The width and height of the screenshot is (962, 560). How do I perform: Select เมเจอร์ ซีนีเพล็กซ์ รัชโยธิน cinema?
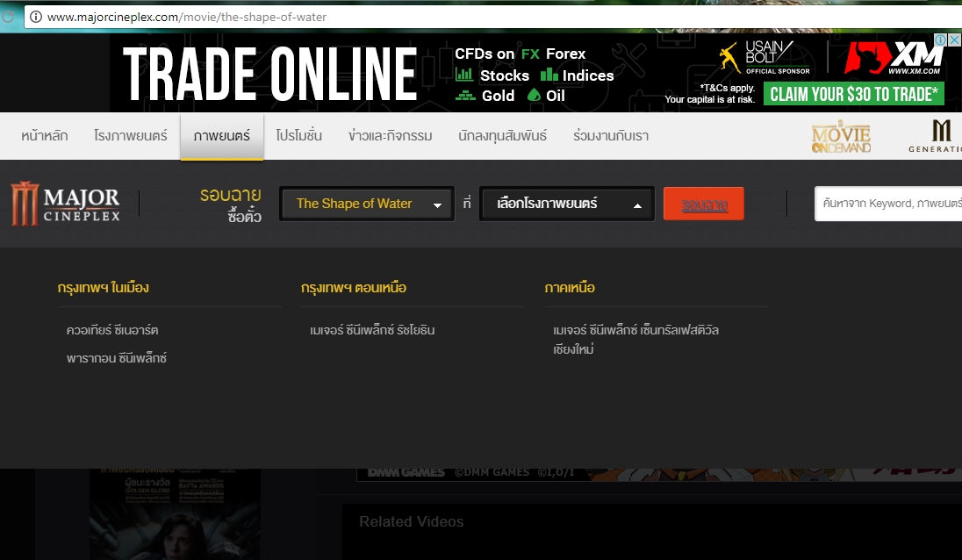[x=372, y=330]
